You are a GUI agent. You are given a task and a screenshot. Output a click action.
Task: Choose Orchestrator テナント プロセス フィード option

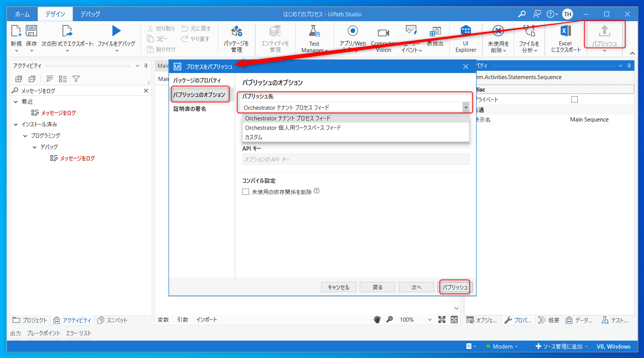[356, 118]
